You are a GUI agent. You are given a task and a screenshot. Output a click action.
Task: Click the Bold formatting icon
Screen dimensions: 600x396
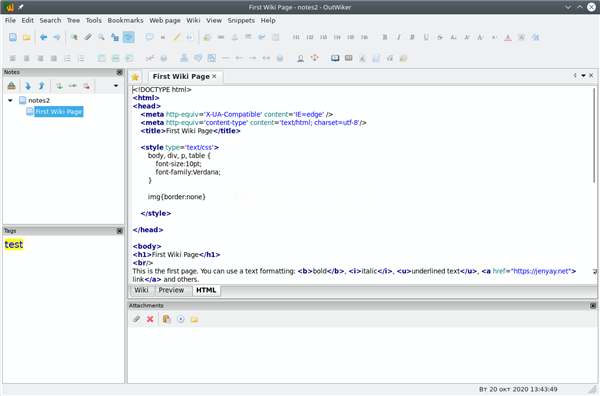(385, 37)
